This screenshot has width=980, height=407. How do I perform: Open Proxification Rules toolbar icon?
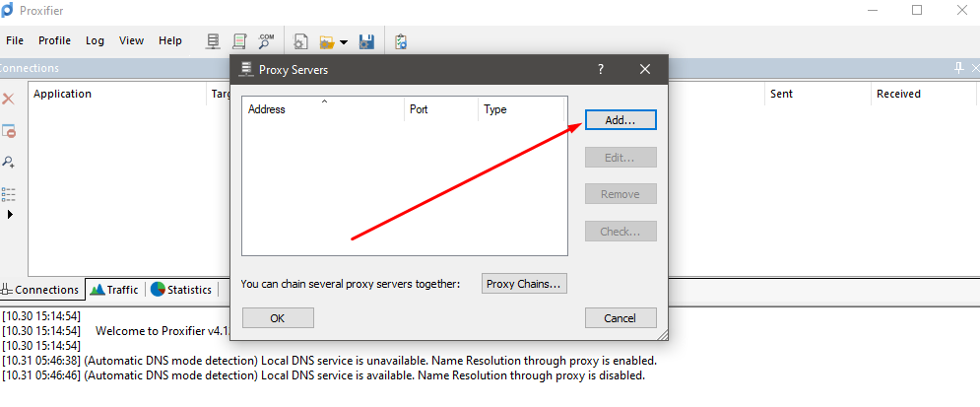point(239,41)
